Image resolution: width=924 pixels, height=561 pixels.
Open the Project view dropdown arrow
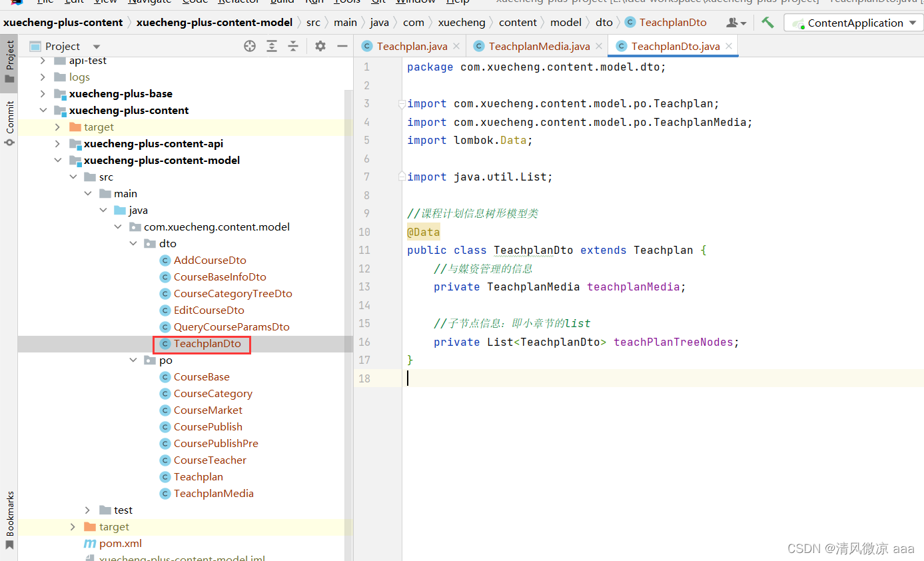coord(97,47)
